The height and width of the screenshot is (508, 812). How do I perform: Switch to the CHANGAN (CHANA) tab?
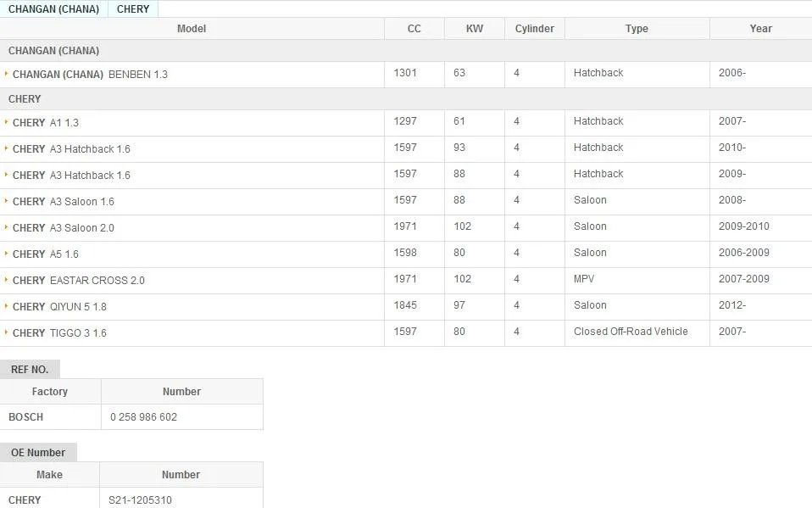(x=54, y=8)
